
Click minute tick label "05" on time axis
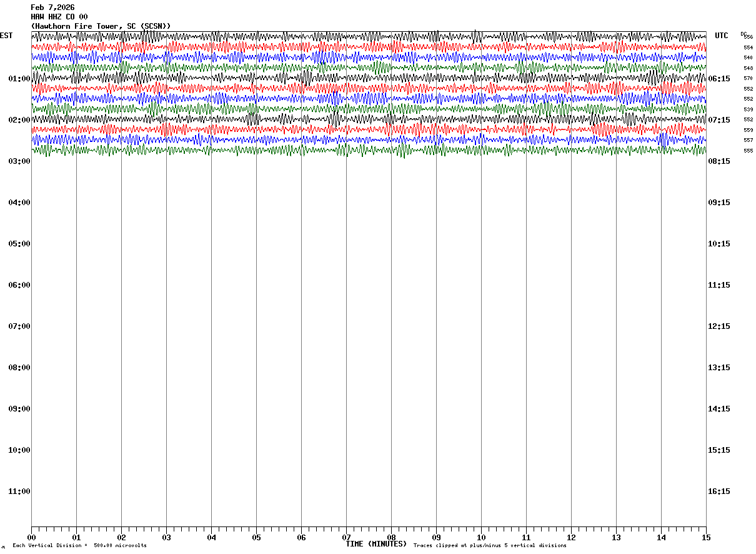(x=256, y=537)
